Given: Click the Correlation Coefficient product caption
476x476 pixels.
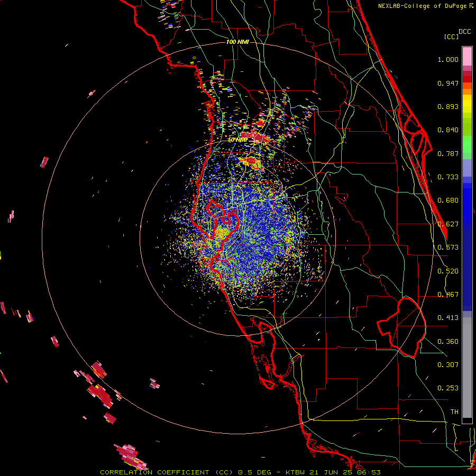Looking at the screenshot, I should coord(240,472).
